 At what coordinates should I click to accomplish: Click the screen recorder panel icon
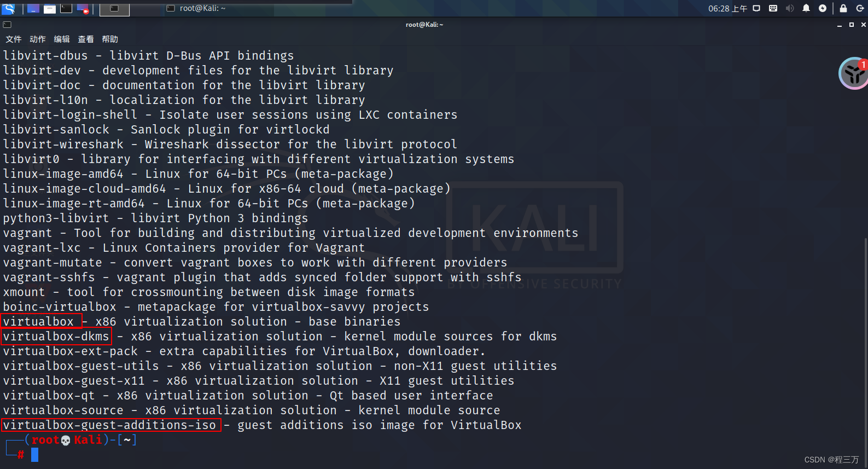click(83, 8)
